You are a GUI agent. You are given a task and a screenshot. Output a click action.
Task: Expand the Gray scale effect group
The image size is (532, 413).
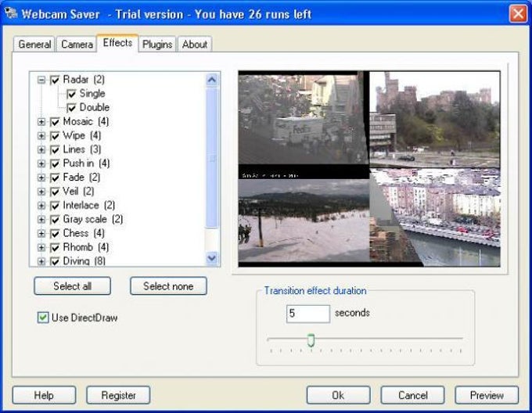click(x=41, y=219)
